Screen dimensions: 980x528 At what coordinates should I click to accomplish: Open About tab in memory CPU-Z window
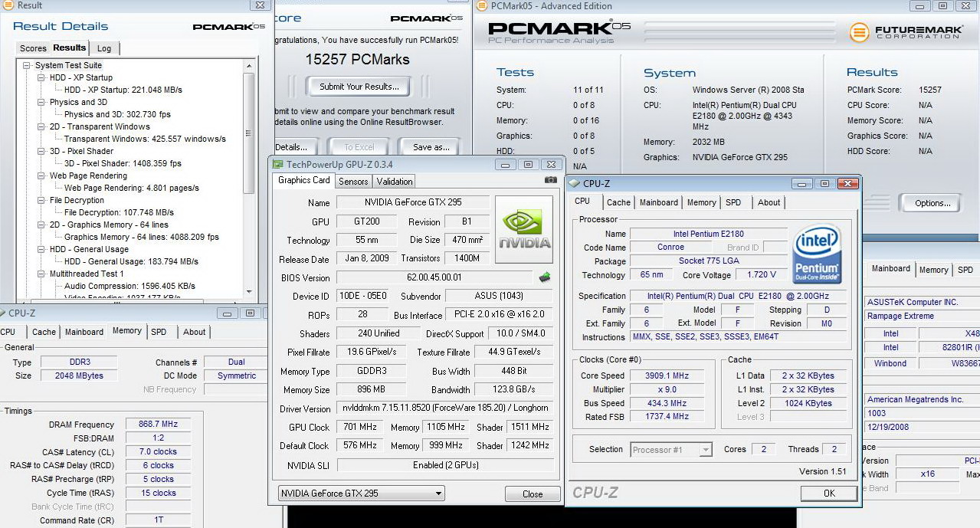(x=194, y=332)
